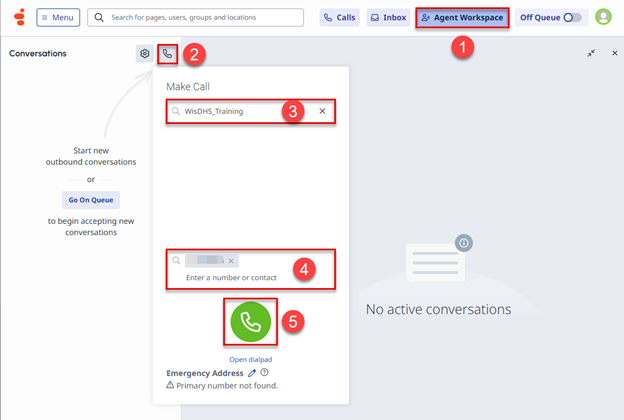Edit the Emergency Address with pencil icon

[x=252, y=373]
